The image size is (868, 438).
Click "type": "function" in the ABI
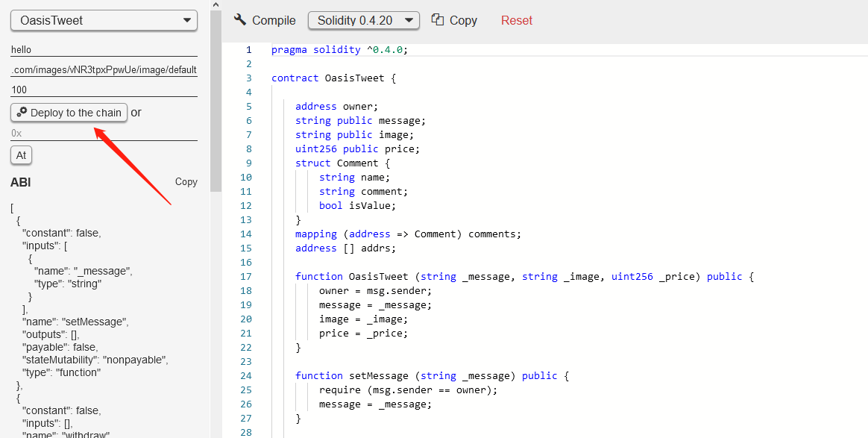point(61,372)
